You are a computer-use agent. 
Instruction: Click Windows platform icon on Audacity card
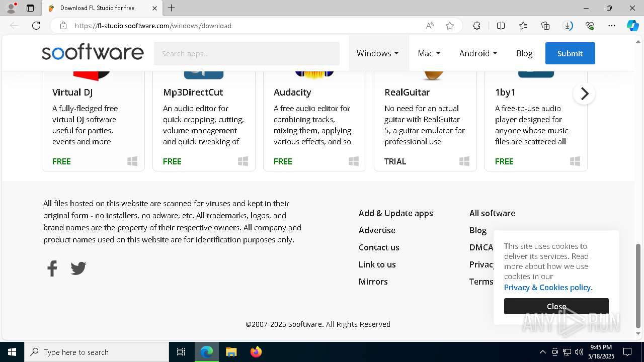coord(354,161)
